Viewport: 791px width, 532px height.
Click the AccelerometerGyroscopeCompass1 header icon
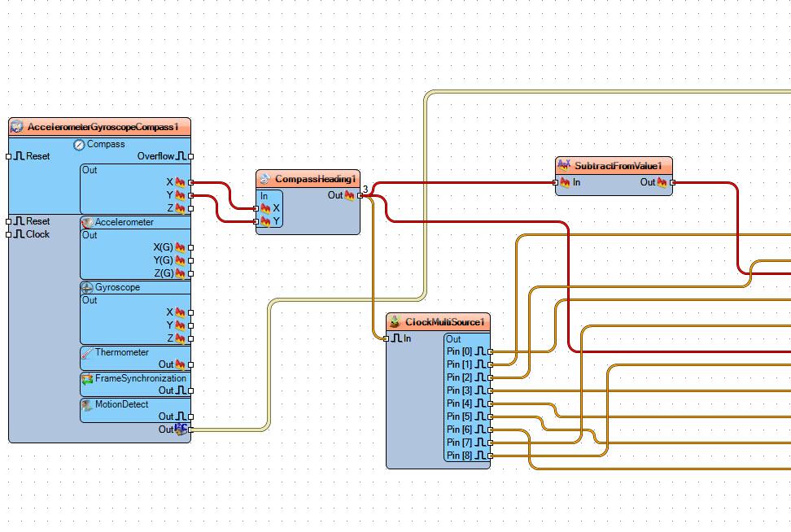16,127
